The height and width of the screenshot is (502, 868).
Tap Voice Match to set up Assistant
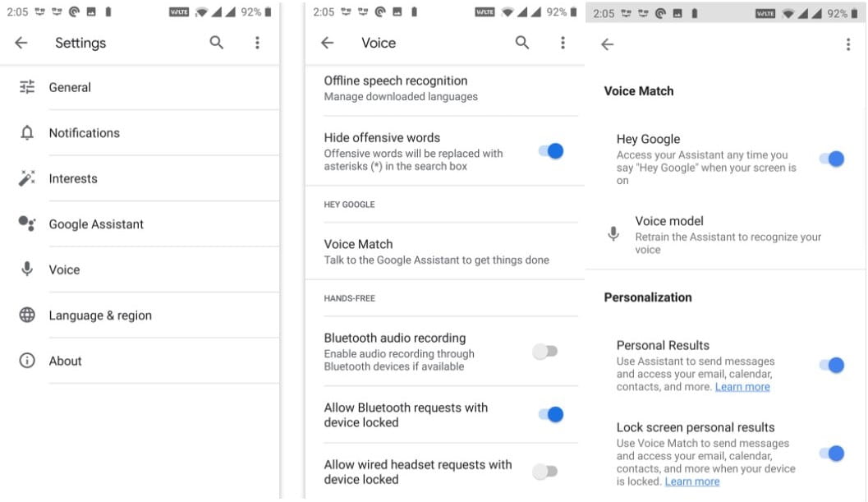tap(359, 244)
